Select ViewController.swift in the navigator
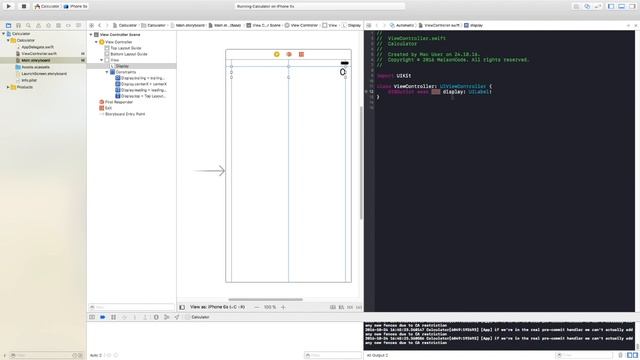This screenshot has width=640, height=360. click(x=39, y=53)
